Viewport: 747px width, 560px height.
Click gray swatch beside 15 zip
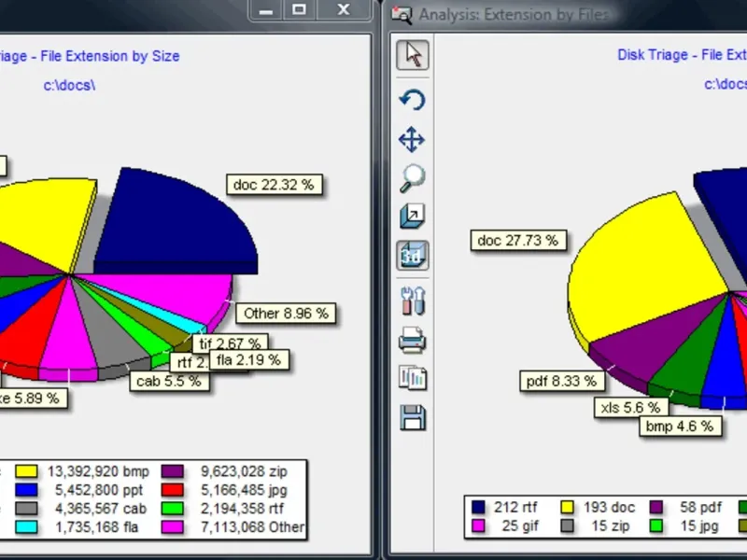tap(568, 525)
